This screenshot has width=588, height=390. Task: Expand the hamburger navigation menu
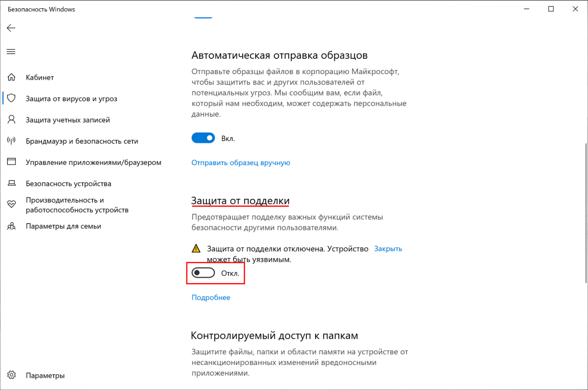pos(11,51)
